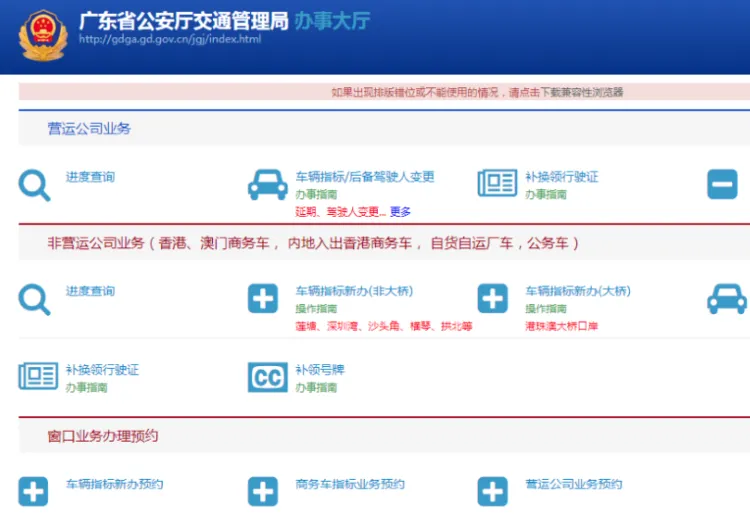The width and height of the screenshot is (750, 530).
Task: Click red text 港珠澳大桥口岸
Action: click(x=562, y=326)
